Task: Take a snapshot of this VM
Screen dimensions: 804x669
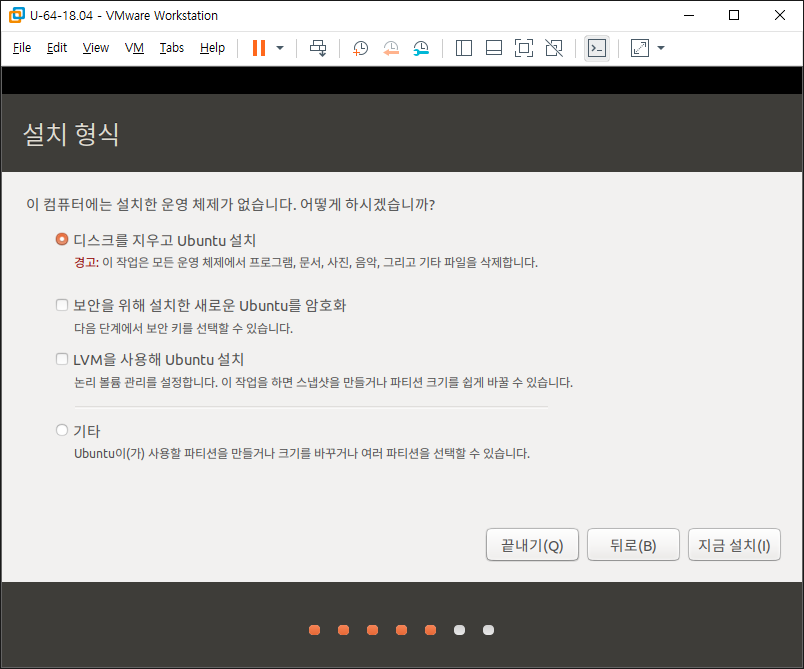Action: 360,48
